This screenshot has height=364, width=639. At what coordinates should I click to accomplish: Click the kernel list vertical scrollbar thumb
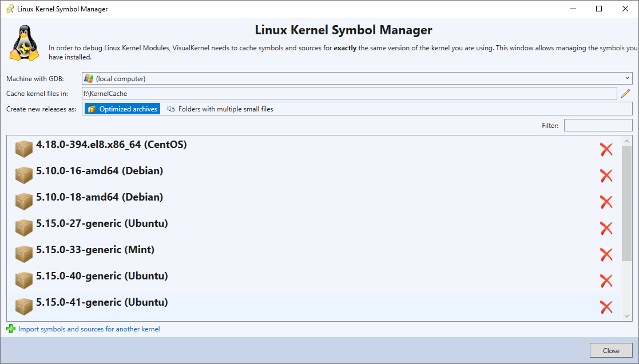tap(627, 203)
